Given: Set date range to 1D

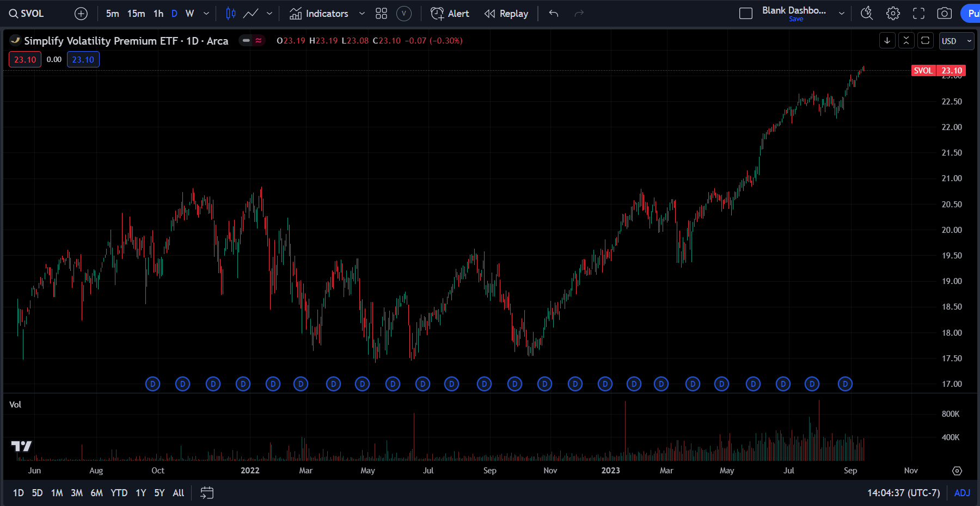Looking at the screenshot, I should point(19,493).
